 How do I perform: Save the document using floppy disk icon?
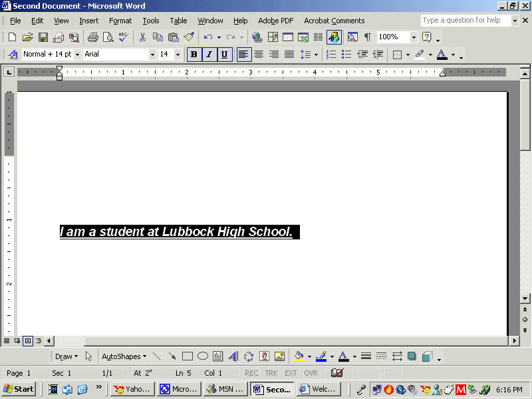(43, 37)
